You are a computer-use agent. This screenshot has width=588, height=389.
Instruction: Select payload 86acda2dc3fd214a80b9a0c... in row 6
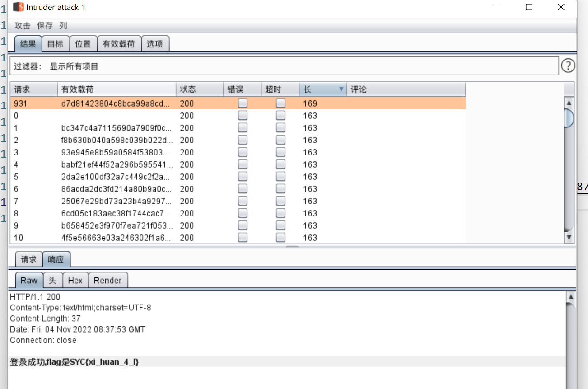tap(117, 189)
